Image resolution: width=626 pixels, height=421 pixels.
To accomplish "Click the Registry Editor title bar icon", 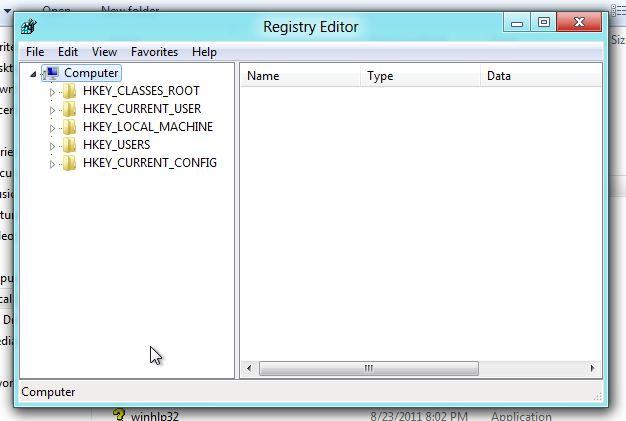I will [x=29, y=27].
